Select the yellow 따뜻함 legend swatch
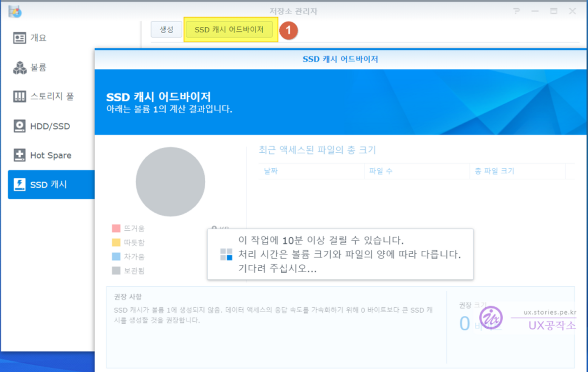The width and height of the screenshot is (588, 372). [x=116, y=242]
